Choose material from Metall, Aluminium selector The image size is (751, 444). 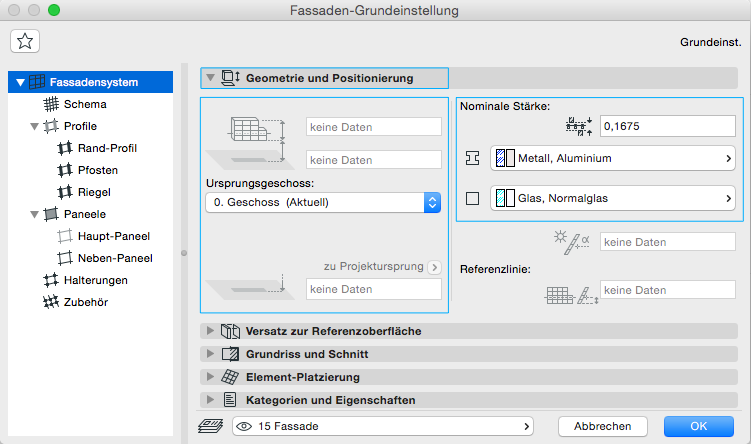tap(612, 158)
